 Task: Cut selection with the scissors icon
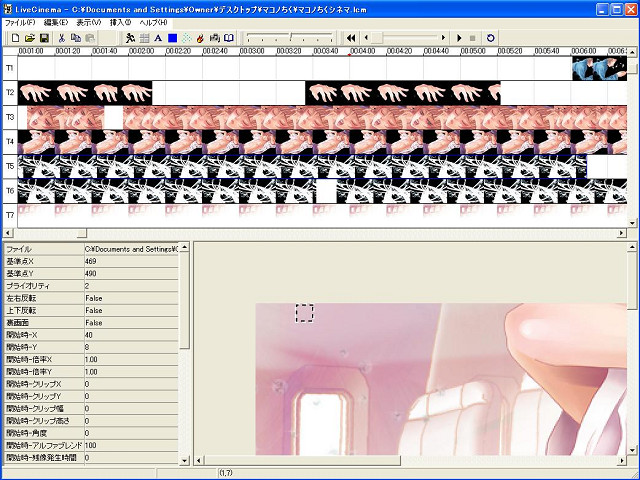click(62, 38)
